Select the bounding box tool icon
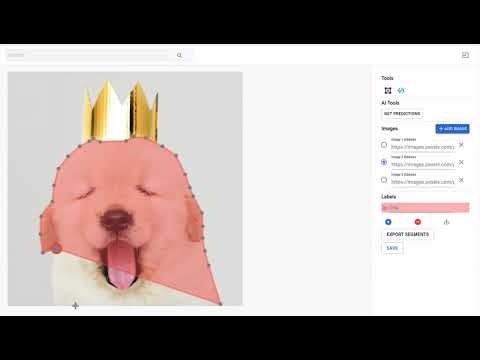 pyautogui.click(x=388, y=90)
